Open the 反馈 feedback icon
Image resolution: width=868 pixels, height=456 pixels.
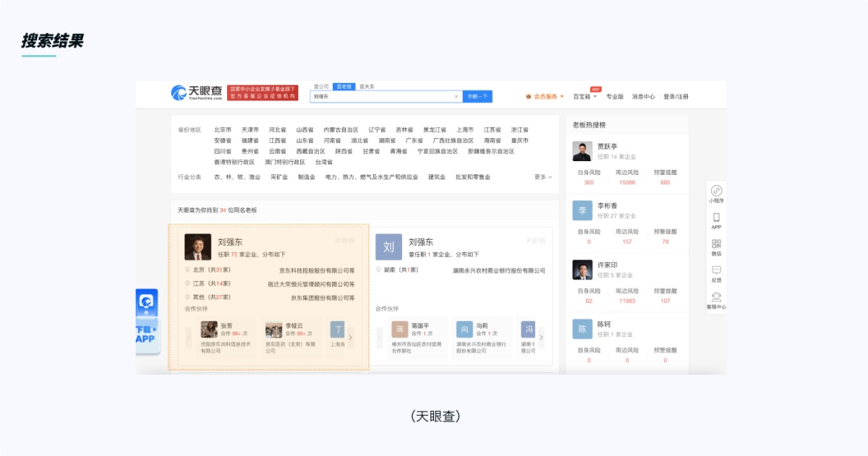(716, 270)
